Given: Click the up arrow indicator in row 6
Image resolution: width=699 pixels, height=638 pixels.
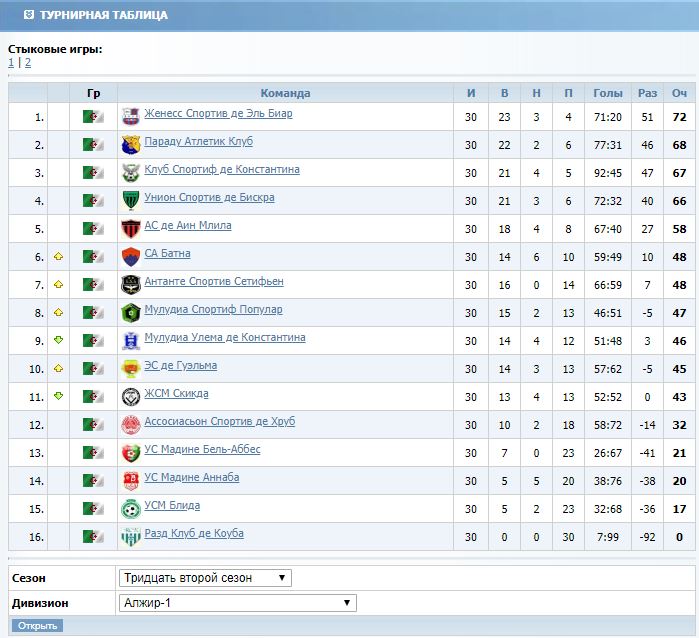Looking at the screenshot, I should [59, 257].
